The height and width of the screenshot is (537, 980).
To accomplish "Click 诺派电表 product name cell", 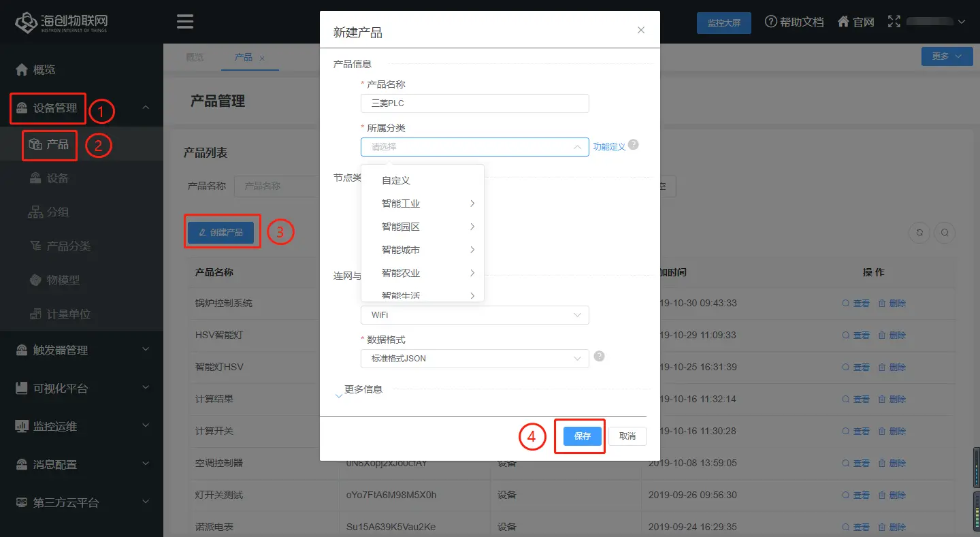I will point(214,527).
